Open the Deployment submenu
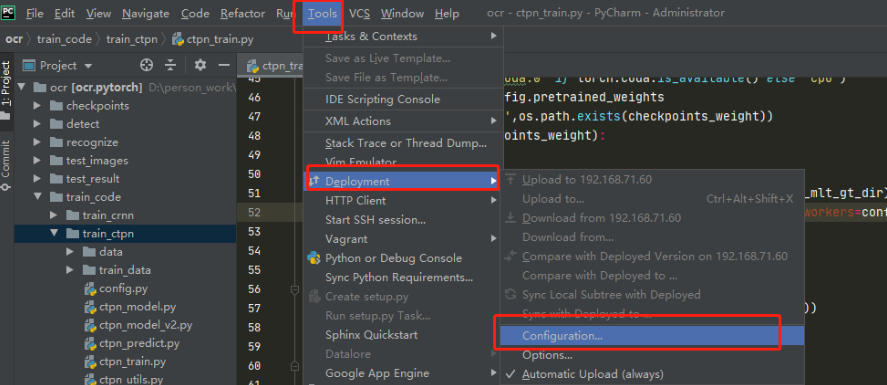 [403, 181]
